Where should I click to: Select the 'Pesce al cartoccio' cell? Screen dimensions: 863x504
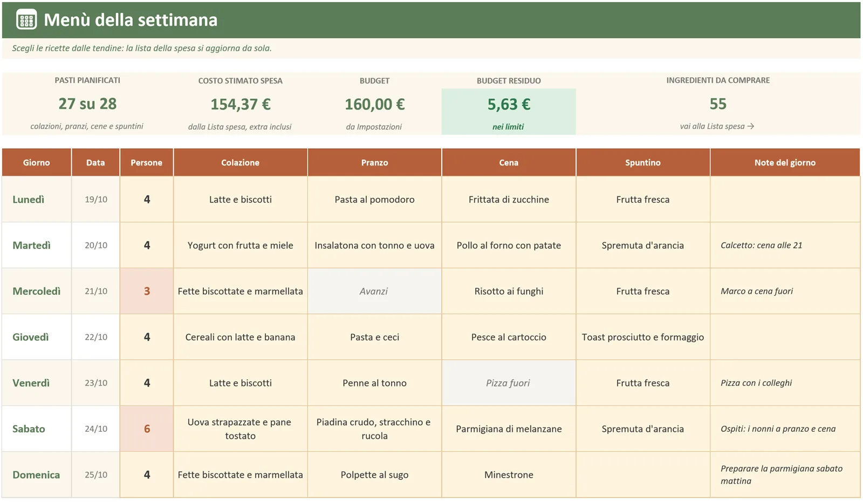tap(509, 337)
